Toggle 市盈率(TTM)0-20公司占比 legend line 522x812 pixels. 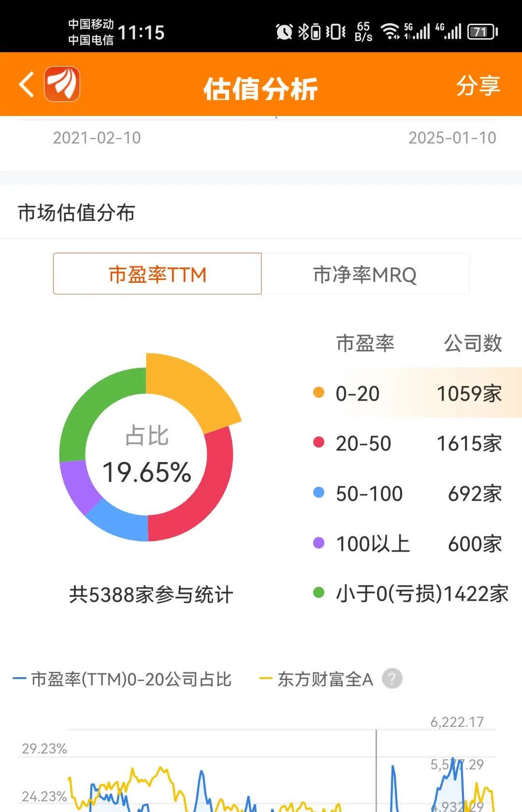[123, 679]
